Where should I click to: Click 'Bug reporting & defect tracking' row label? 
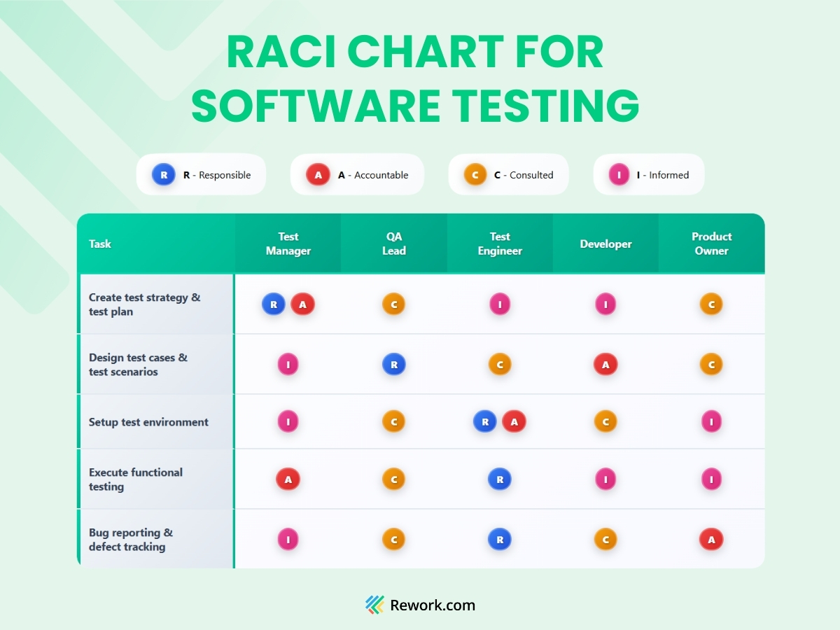coord(131,540)
